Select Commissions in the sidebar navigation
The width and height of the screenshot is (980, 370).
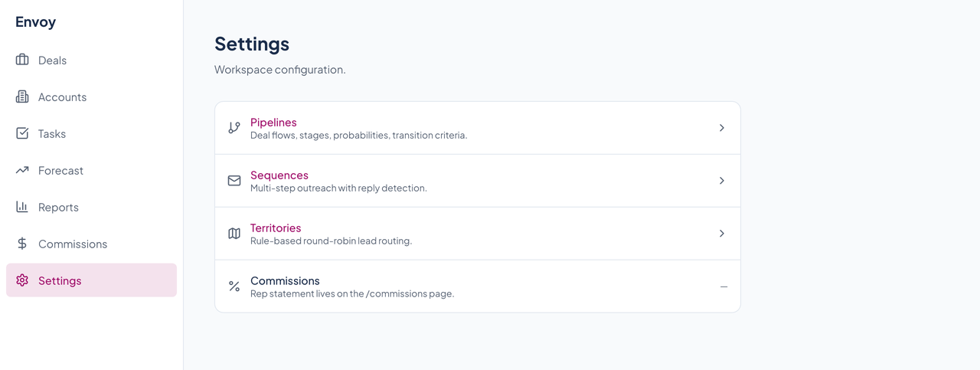[x=91, y=244]
